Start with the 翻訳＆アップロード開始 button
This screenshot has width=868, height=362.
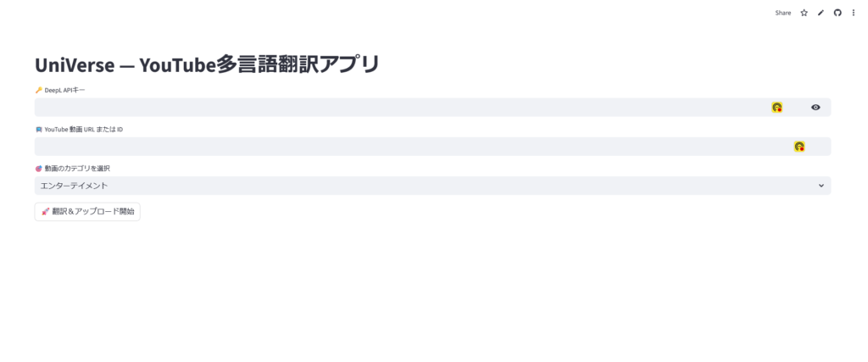87,211
